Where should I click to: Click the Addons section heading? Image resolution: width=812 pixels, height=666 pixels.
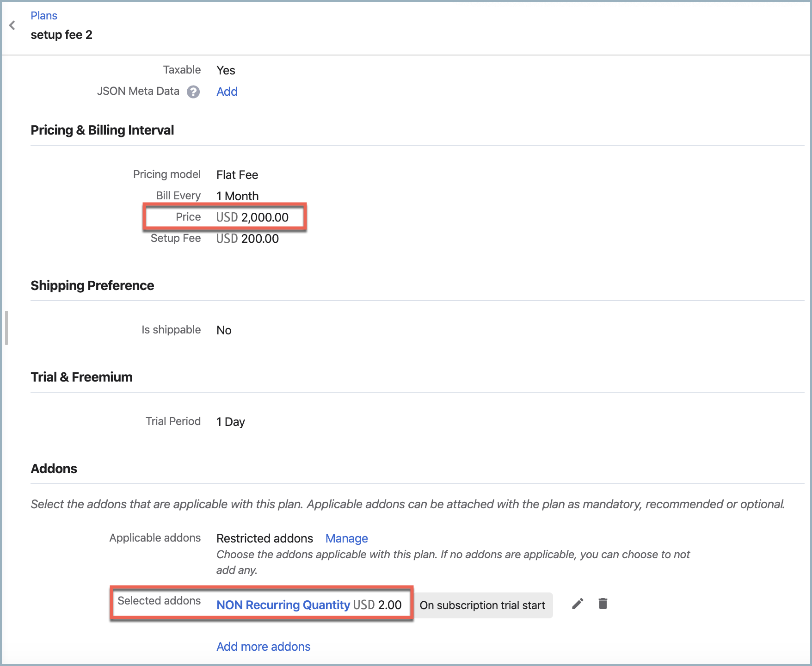coord(54,469)
